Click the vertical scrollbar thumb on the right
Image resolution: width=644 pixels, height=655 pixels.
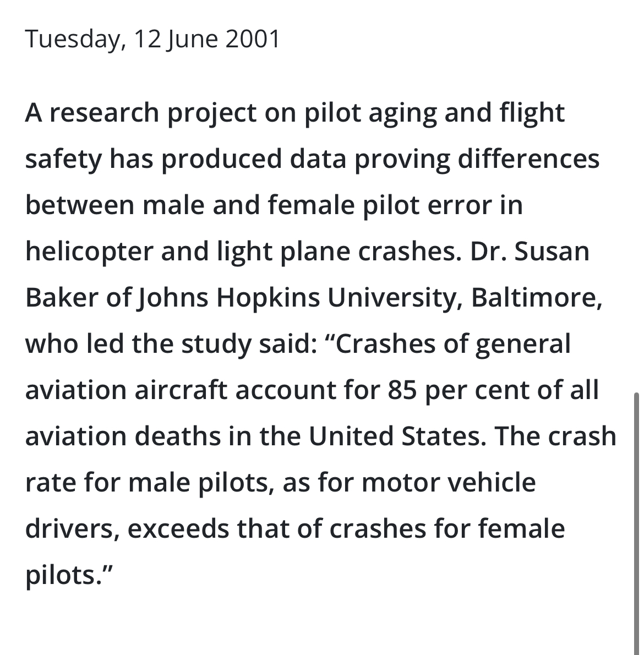[x=636, y=523]
